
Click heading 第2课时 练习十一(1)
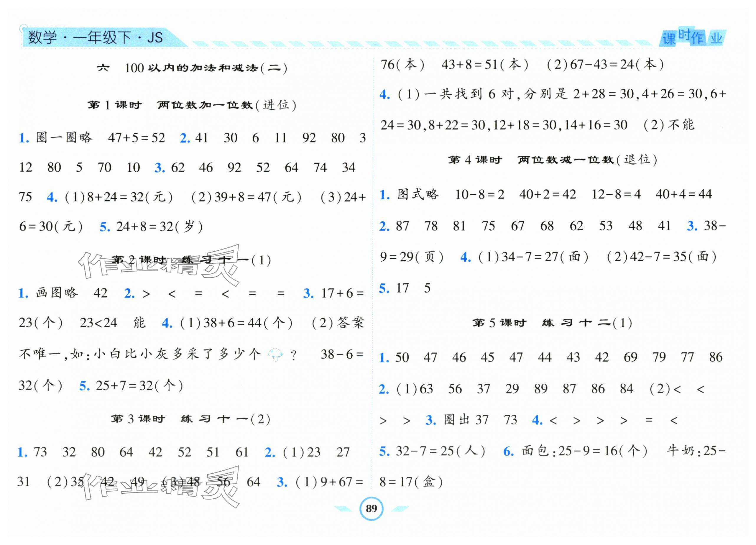[x=191, y=260]
